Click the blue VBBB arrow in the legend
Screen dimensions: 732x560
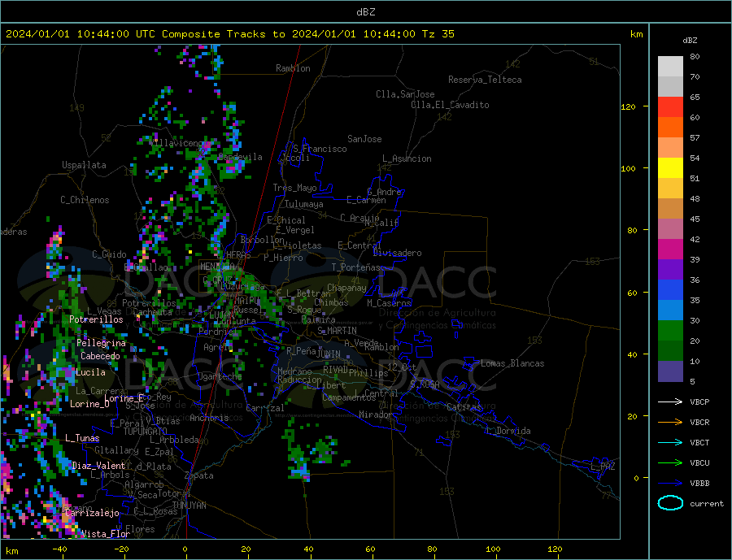670,484
